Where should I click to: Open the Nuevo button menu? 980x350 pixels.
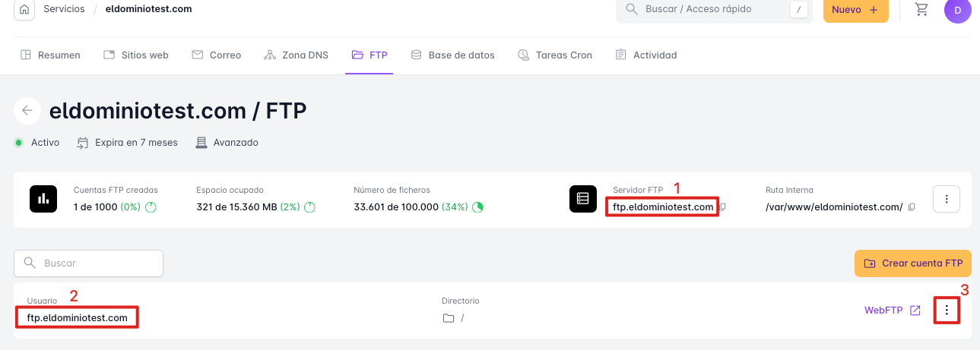(855, 10)
